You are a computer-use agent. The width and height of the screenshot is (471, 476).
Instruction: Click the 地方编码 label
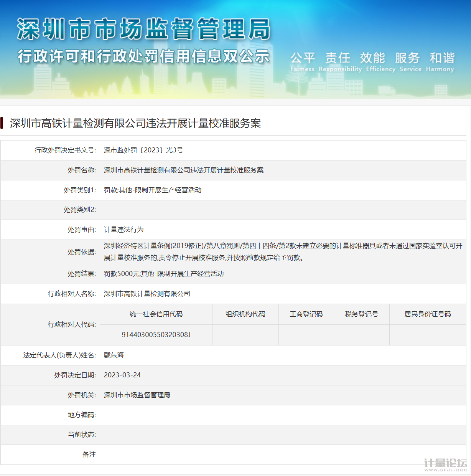[x=82, y=415]
